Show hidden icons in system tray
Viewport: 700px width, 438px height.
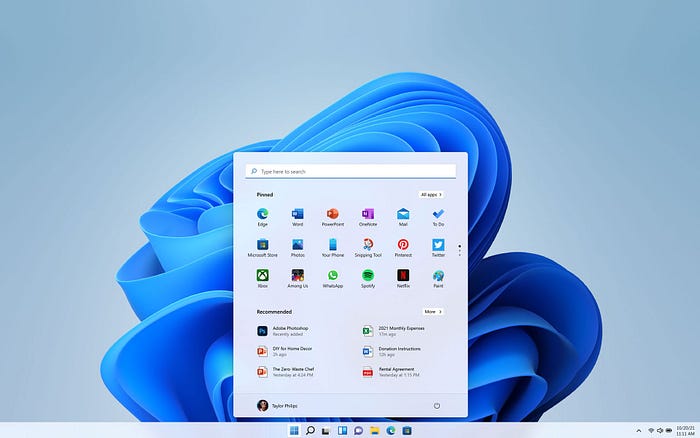(639, 430)
